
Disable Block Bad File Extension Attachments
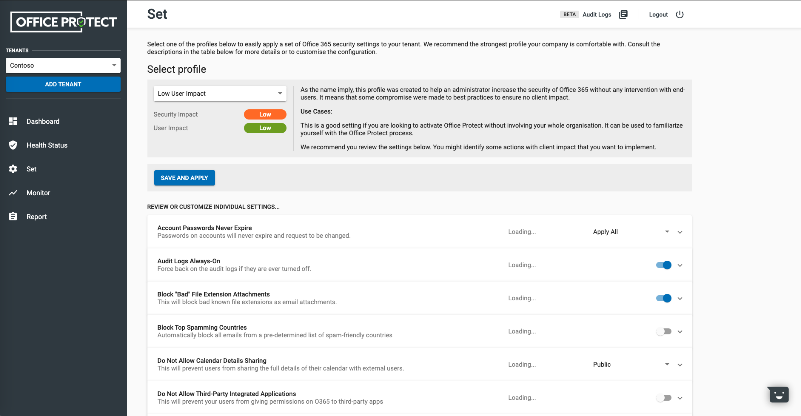663,298
